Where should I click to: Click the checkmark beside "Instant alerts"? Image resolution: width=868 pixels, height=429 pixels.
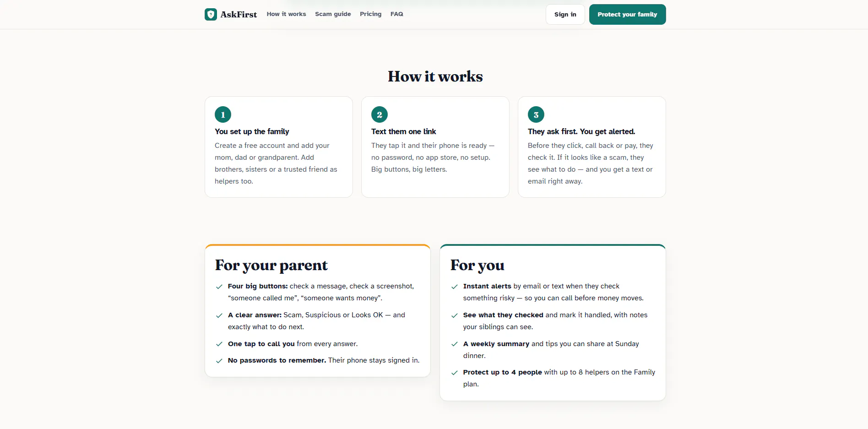point(455,287)
